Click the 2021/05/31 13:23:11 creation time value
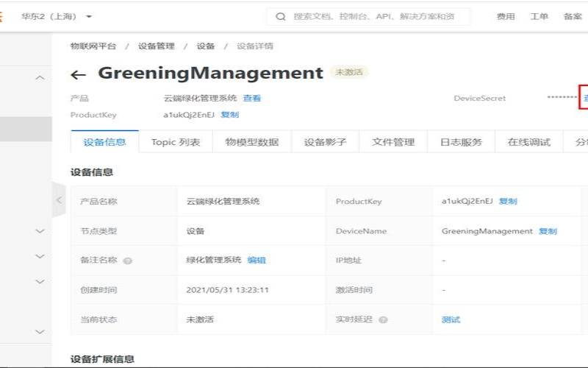The width and height of the screenshot is (588, 368). point(227,290)
